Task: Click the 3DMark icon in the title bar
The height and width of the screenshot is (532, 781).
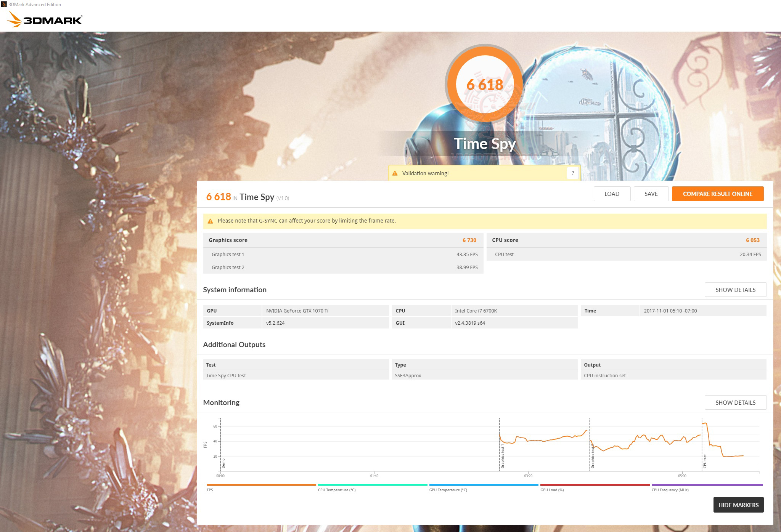Action: click(4, 4)
